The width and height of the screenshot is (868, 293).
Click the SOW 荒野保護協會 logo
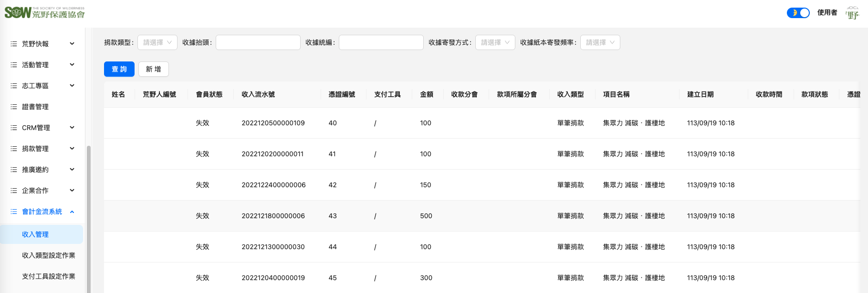(x=44, y=13)
